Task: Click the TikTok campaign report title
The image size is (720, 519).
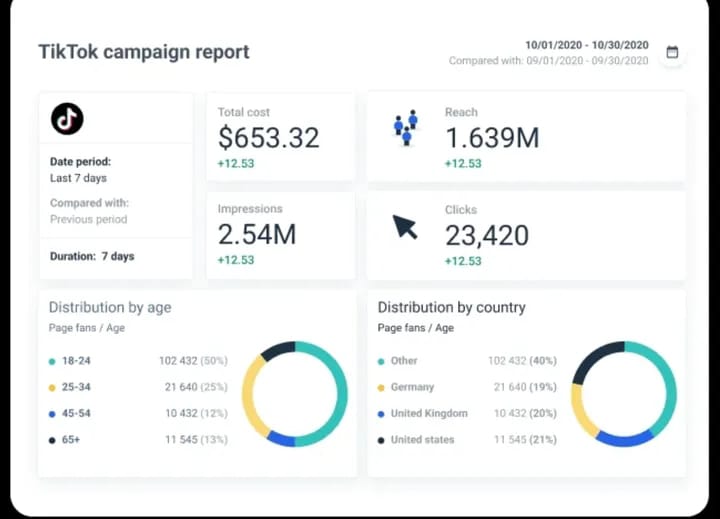Action: tap(144, 51)
